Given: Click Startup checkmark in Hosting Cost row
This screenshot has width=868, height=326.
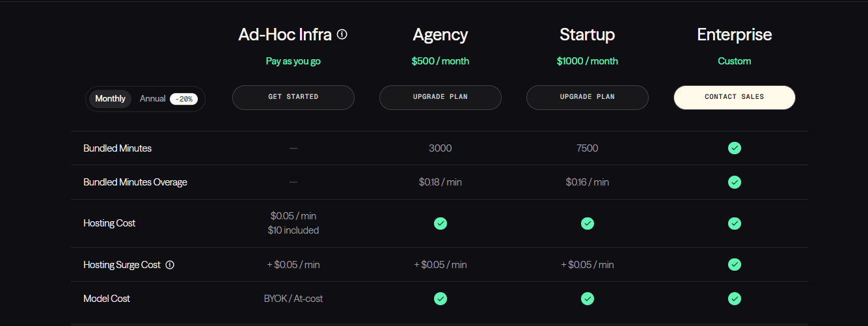Looking at the screenshot, I should click(588, 223).
